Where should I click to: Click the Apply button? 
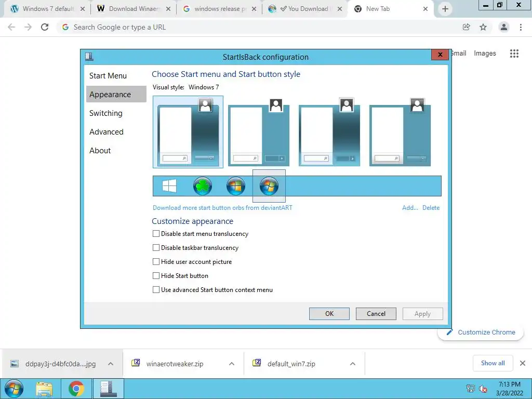[423, 314]
